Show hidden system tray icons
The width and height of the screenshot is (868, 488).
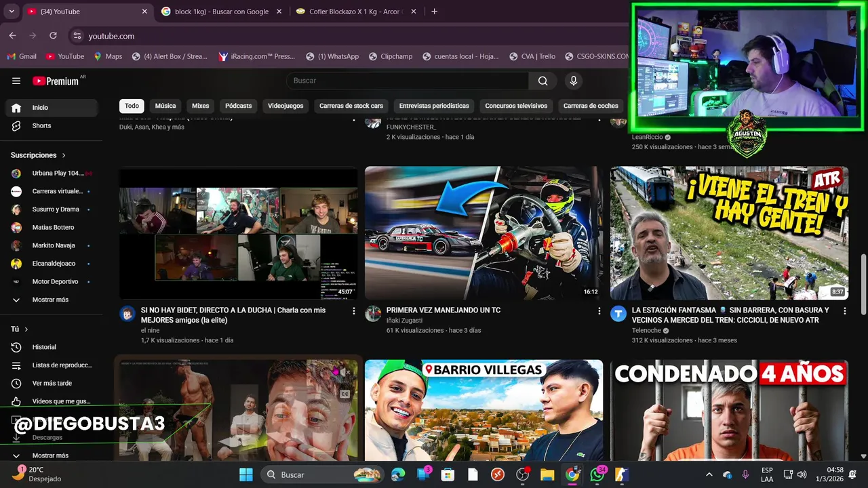click(x=709, y=474)
